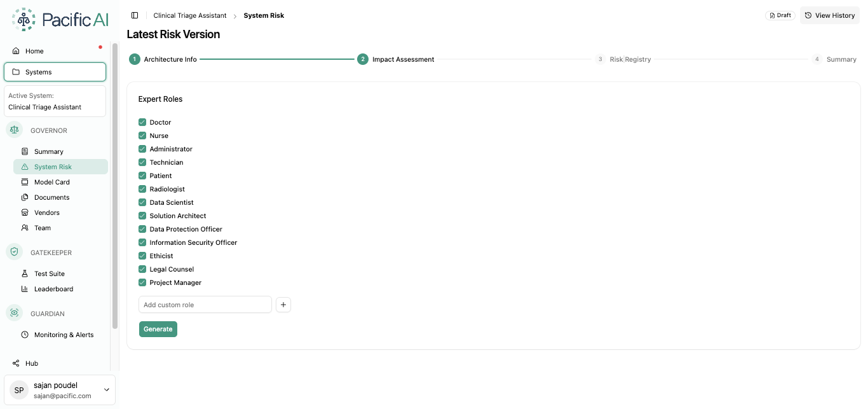
Task: Uncheck the Nurse role checkbox
Action: [142, 135]
